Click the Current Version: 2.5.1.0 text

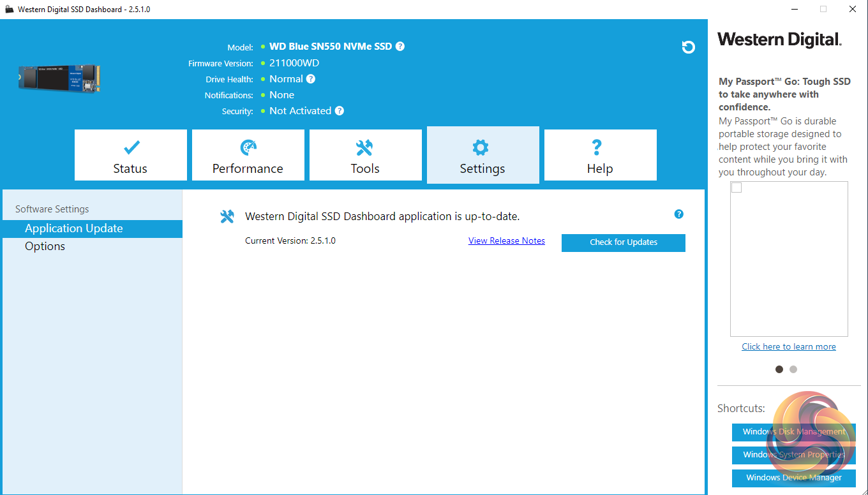(x=290, y=240)
